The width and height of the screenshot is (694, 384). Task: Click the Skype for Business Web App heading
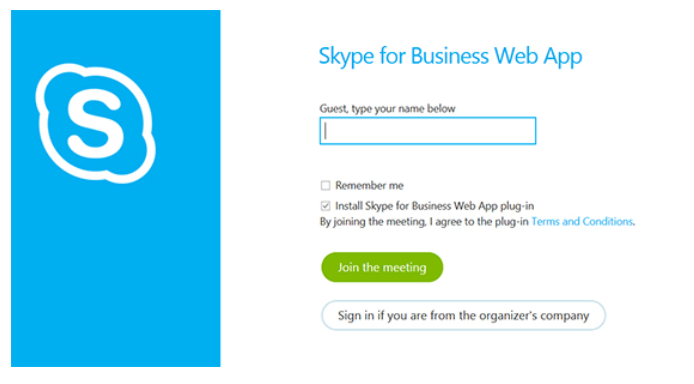coord(450,57)
